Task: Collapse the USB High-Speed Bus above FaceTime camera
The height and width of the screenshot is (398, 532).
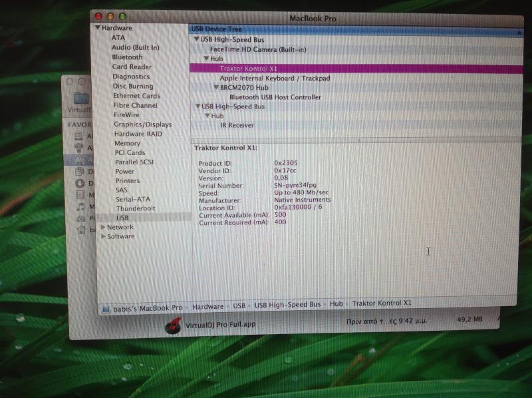Action: click(x=196, y=39)
